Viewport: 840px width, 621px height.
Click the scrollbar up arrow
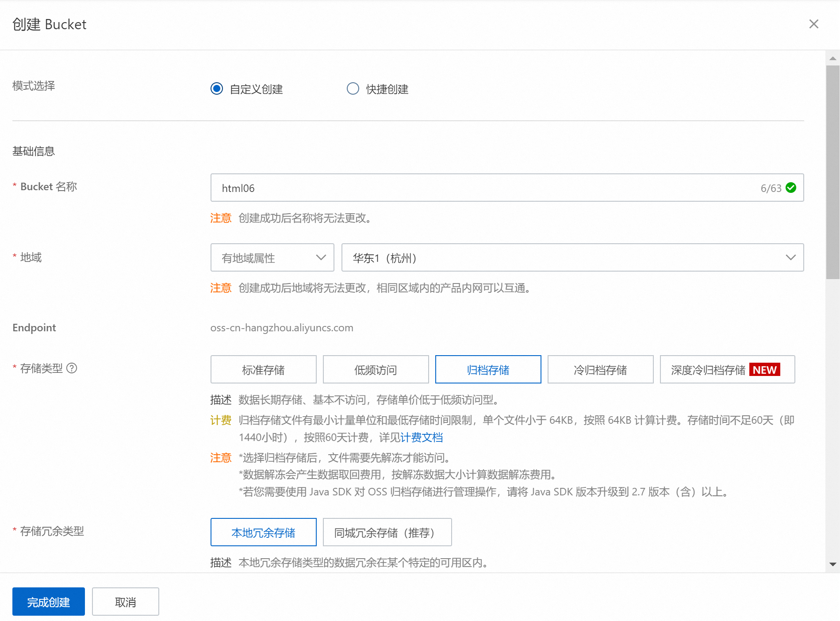pyautogui.click(x=832, y=58)
